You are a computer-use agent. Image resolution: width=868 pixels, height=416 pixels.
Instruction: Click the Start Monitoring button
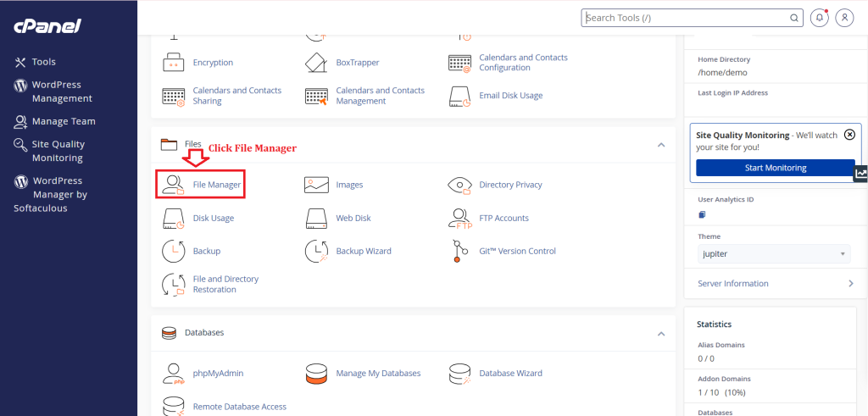[x=775, y=168]
